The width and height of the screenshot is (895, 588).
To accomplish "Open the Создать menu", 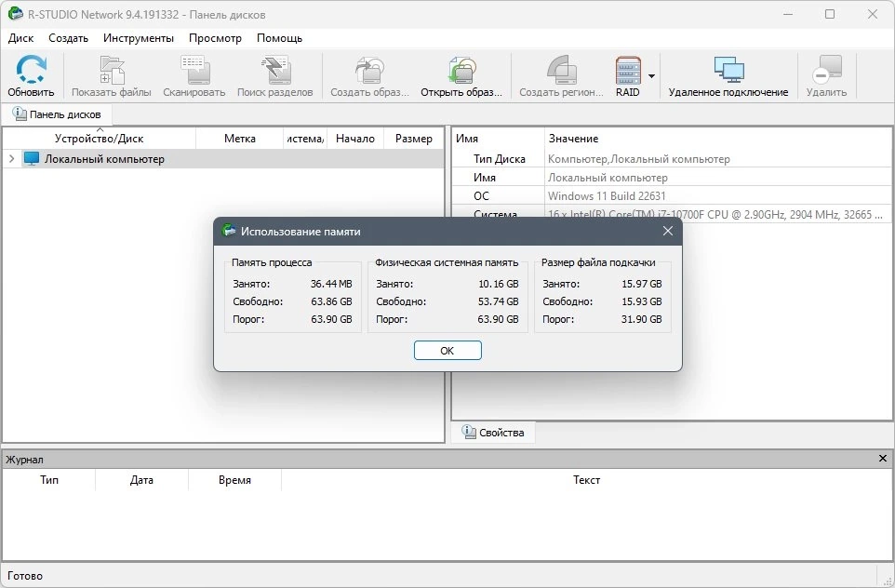I will 69,38.
